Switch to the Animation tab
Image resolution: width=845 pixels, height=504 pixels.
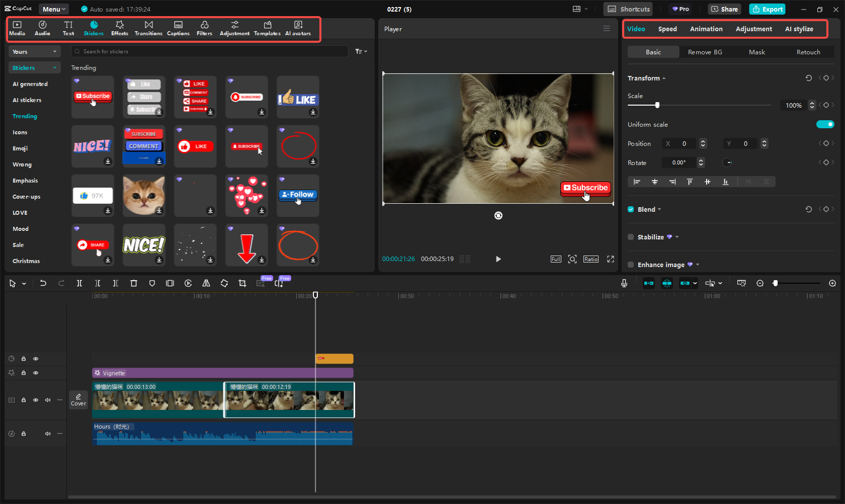tap(706, 29)
